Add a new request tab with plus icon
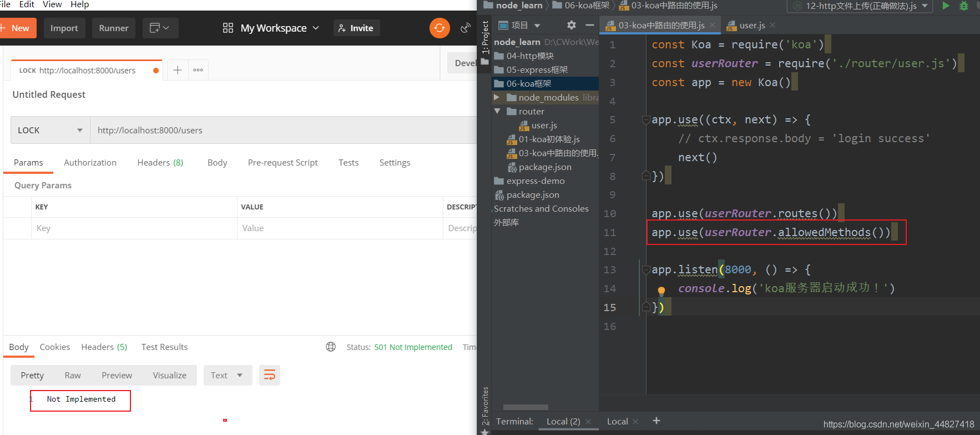The width and height of the screenshot is (980, 435). pyautogui.click(x=178, y=70)
